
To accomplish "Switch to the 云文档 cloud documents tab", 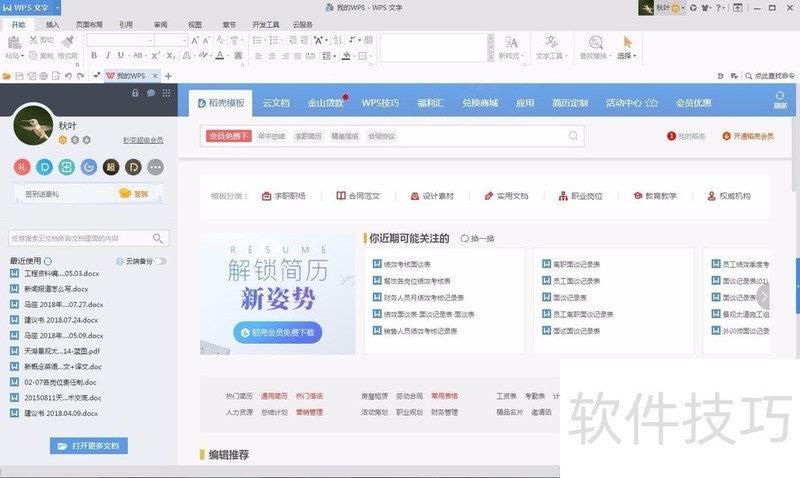I will (x=276, y=103).
